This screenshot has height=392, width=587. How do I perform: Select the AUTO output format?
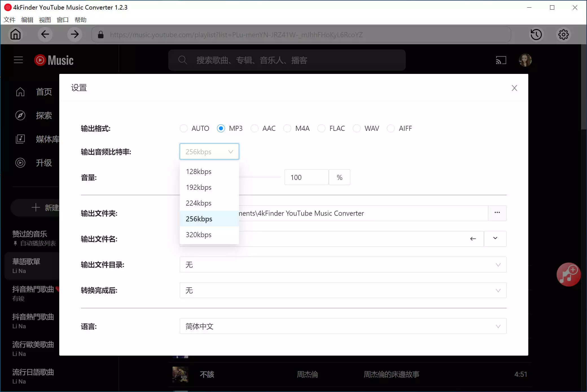(194, 129)
